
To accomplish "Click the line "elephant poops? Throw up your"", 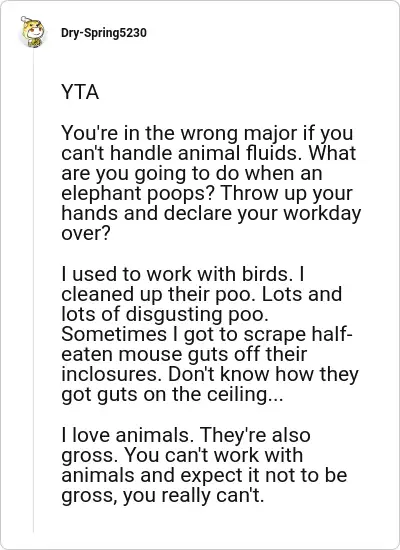I will (207, 194).
